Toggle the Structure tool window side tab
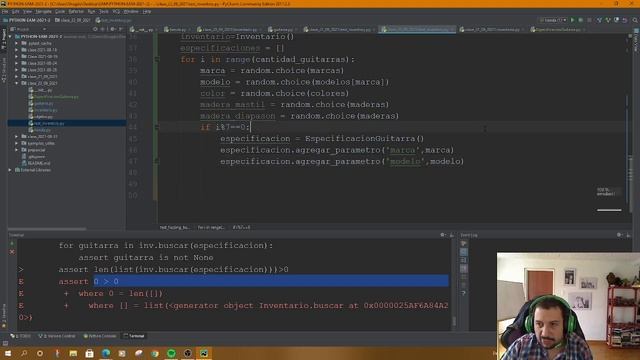The width and height of the screenshot is (640, 360). 4,70
